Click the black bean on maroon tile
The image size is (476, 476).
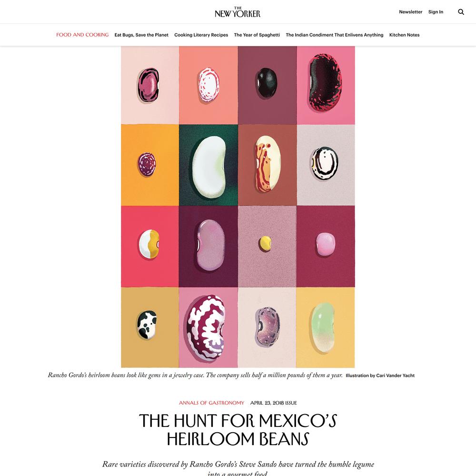(x=266, y=83)
